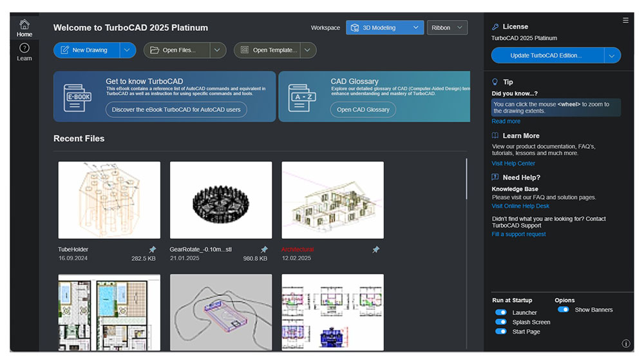Click the Open Files button
Screen dimensions: 644x364
coord(177,50)
